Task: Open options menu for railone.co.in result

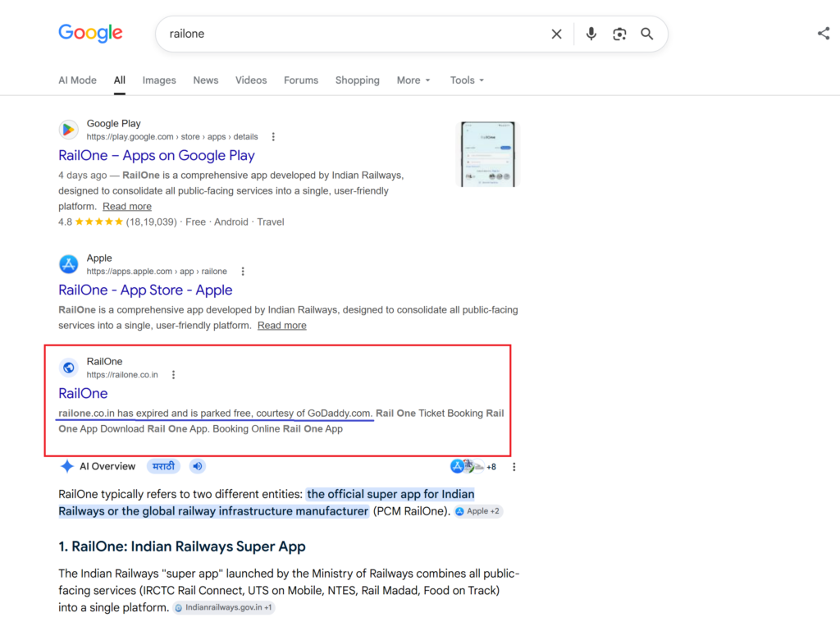Action: pyautogui.click(x=173, y=374)
